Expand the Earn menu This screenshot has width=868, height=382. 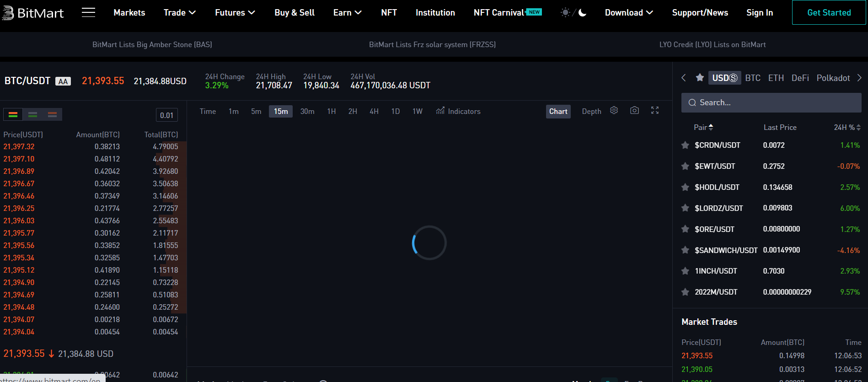[348, 13]
